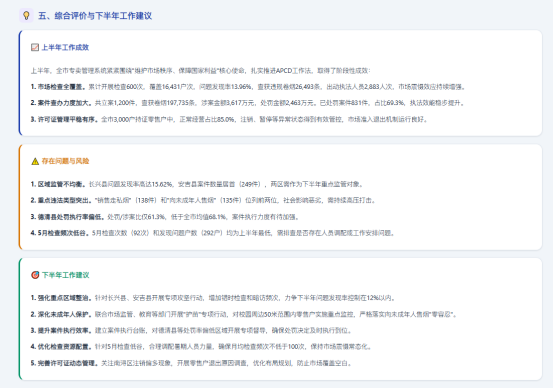Click the target icon beside 下半年工作建议
The height and width of the screenshot is (388, 554).
pos(35,275)
